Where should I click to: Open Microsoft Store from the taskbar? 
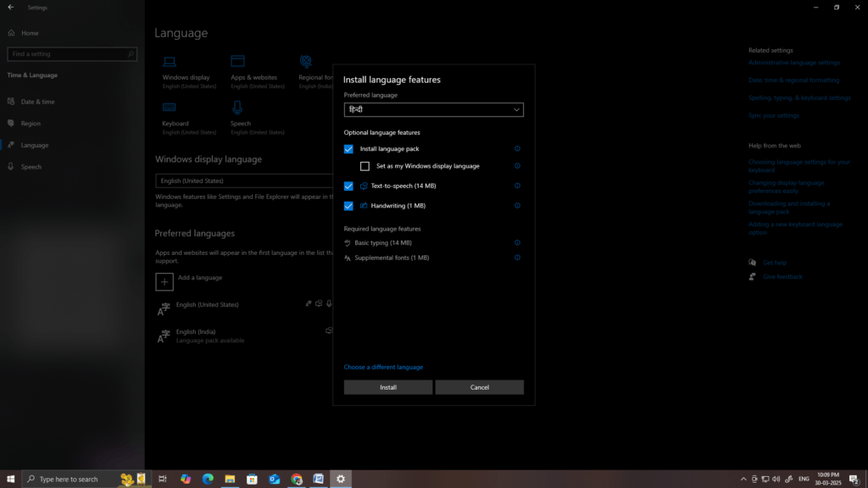pos(252,480)
